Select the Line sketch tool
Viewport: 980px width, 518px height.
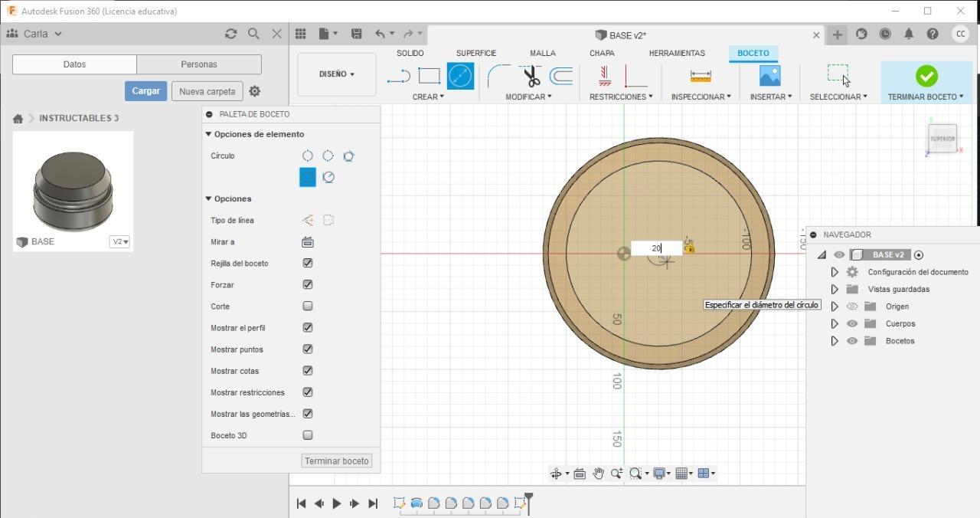coord(398,76)
